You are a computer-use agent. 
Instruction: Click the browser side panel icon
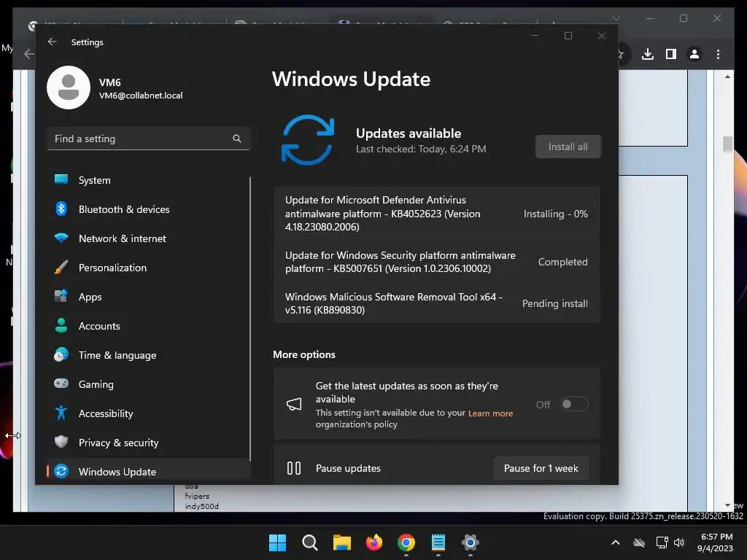(671, 54)
